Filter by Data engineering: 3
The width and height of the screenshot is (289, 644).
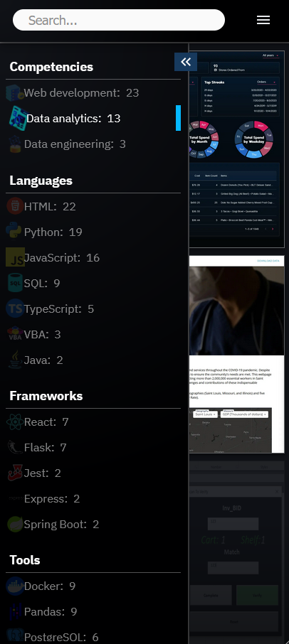point(93,144)
